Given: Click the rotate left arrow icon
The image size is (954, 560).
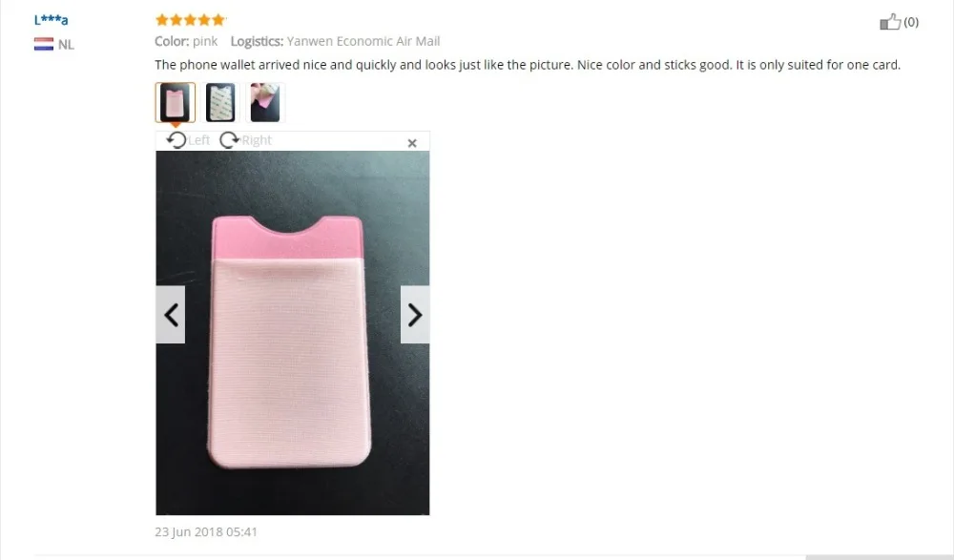Looking at the screenshot, I should tap(176, 140).
